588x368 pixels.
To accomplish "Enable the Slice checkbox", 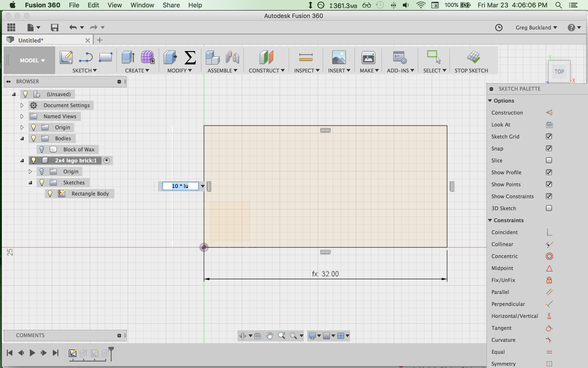I will 549,160.
